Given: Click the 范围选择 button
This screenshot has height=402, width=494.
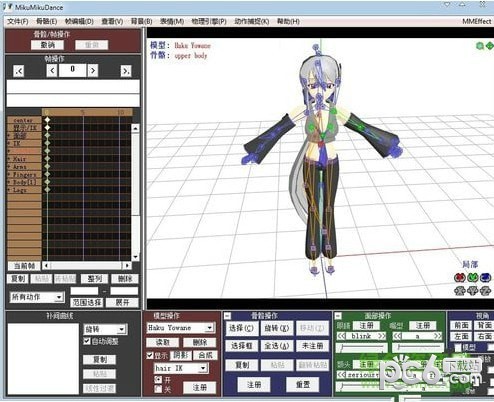Looking at the screenshot, I should coord(87,302).
